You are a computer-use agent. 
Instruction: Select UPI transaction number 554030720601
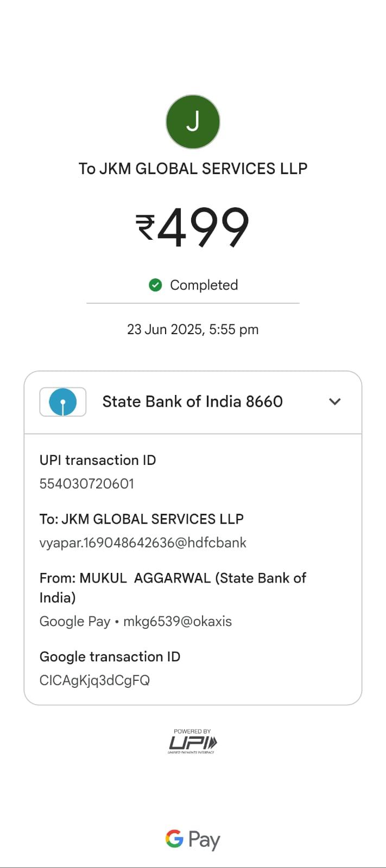(x=87, y=483)
